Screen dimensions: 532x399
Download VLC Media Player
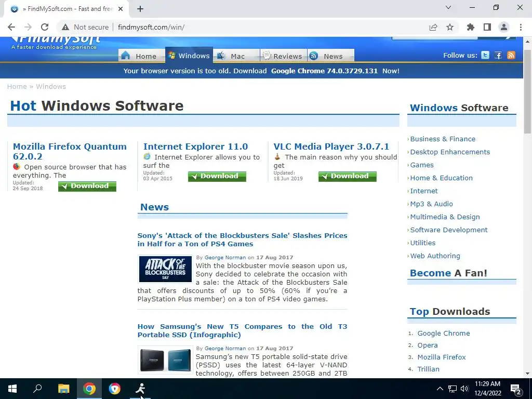pos(348,176)
